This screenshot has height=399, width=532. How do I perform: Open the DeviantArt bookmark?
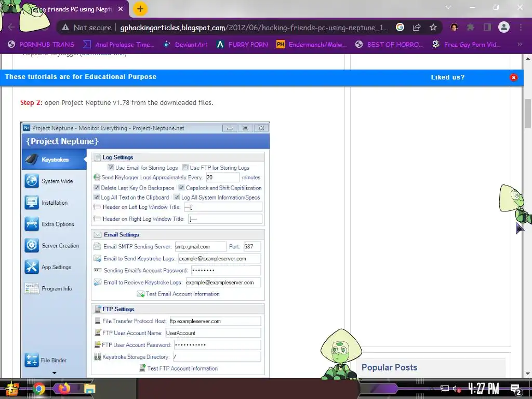click(186, 44)
